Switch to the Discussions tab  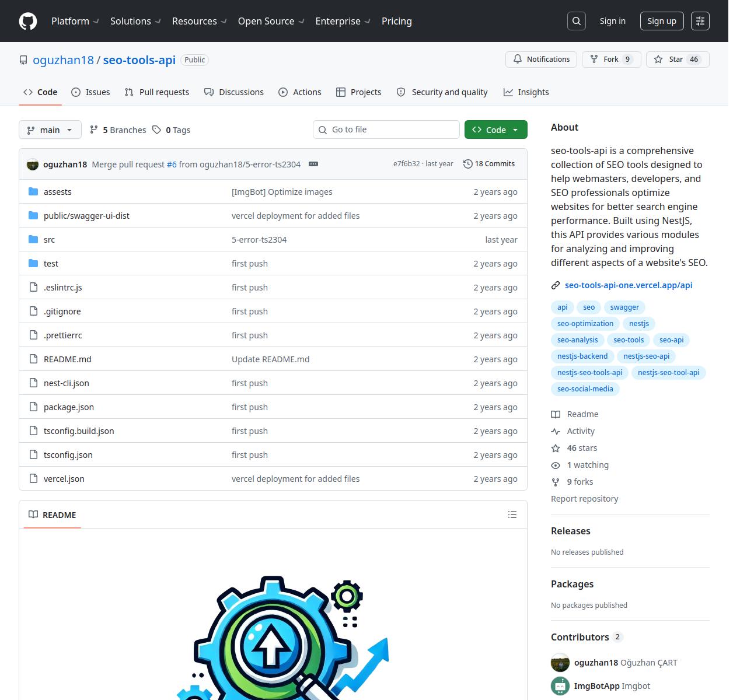[x=234, y=92]
